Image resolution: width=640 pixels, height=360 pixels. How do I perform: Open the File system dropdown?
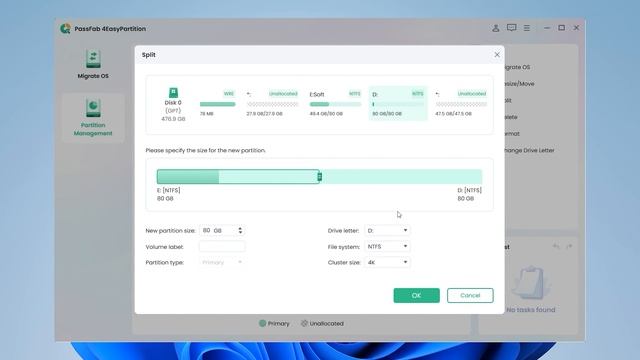tap(387, 247)
